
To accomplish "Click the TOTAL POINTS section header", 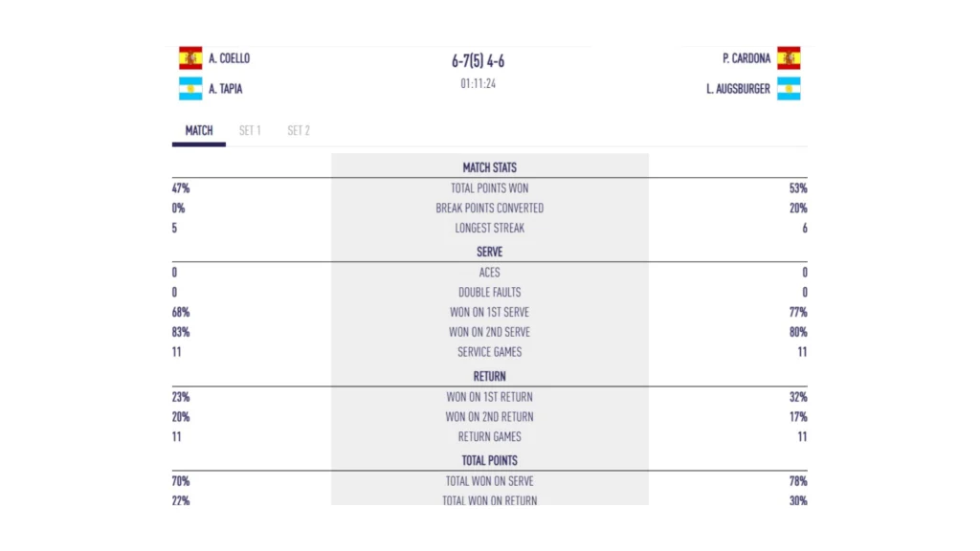I will coord(489,460).
